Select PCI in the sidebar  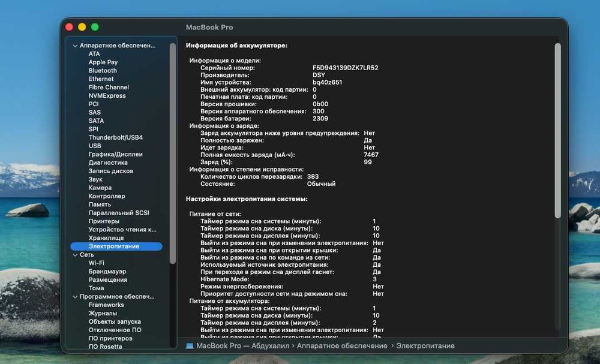(94, 104)
